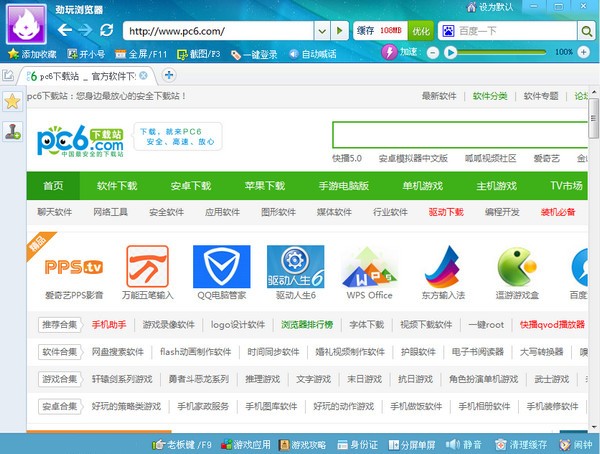This screenshot has height=454, width=600.
Task: Click the 优化 cache optimize button
Action: click(421, 31)
